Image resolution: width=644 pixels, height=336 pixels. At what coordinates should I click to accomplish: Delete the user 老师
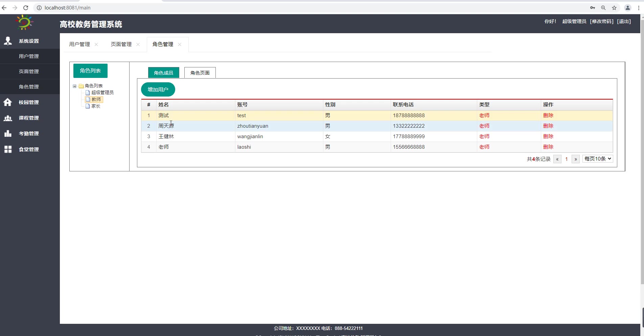(548, 147)
